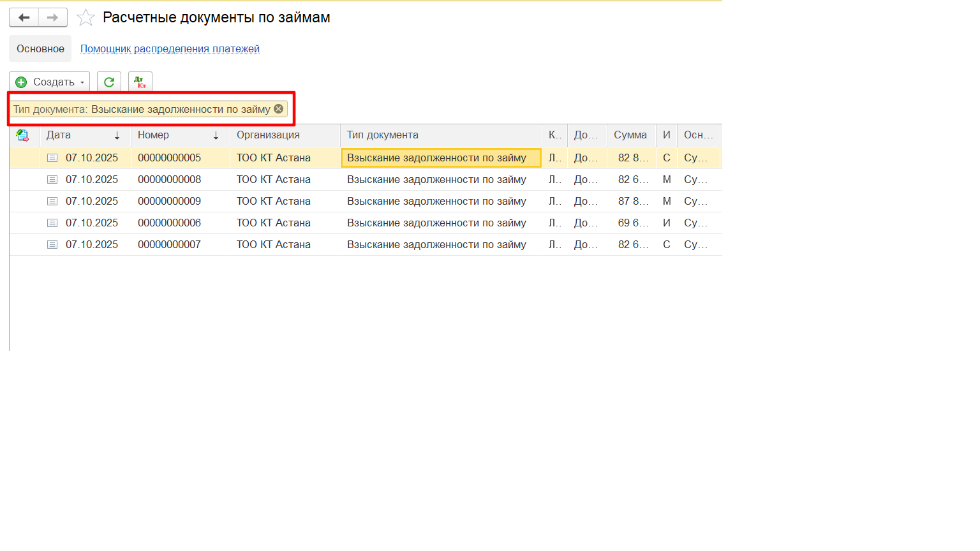
Task: Click document icon in row 00000000005
Action: coord(52,158)
